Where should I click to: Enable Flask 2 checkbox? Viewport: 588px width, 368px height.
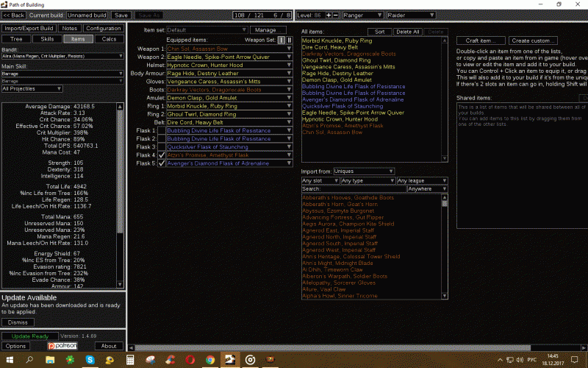pos(162,138)
